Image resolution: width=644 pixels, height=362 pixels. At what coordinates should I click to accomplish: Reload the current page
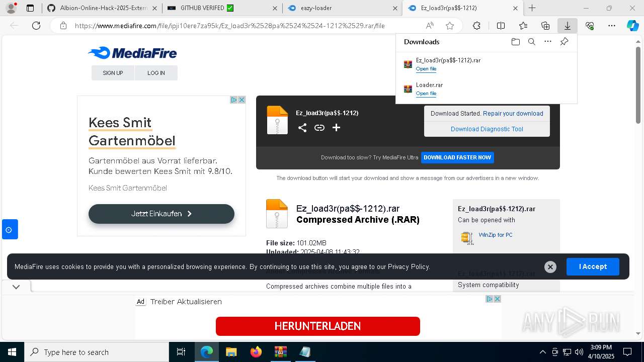tap(36, 26)
